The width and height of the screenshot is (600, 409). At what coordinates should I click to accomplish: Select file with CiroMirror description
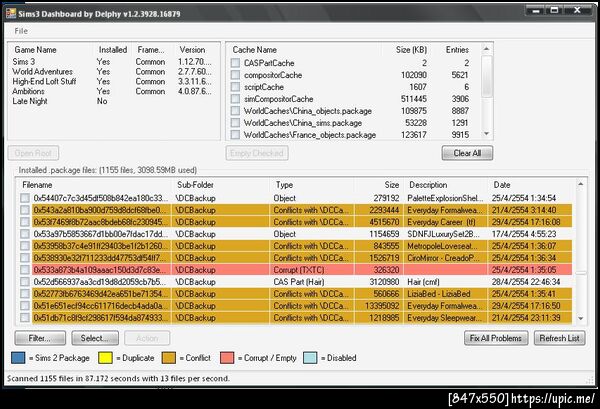click(x=296, y=258)
